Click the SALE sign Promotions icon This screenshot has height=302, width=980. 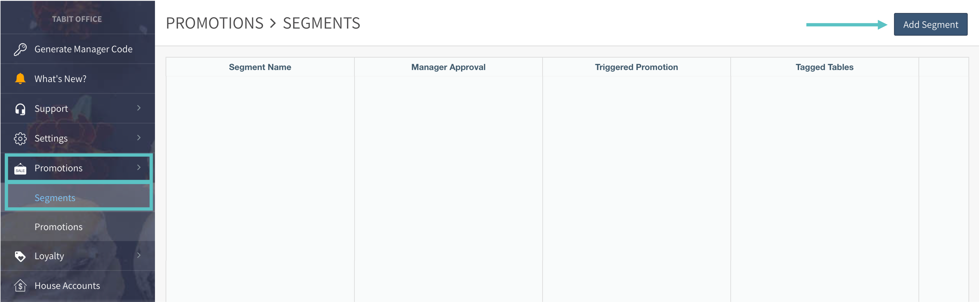coord(20,168)
